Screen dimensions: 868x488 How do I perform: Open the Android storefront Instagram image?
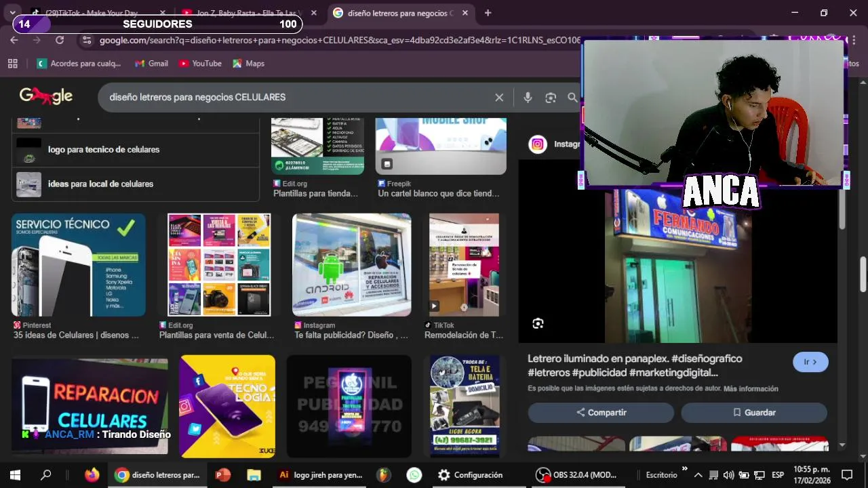351,265
